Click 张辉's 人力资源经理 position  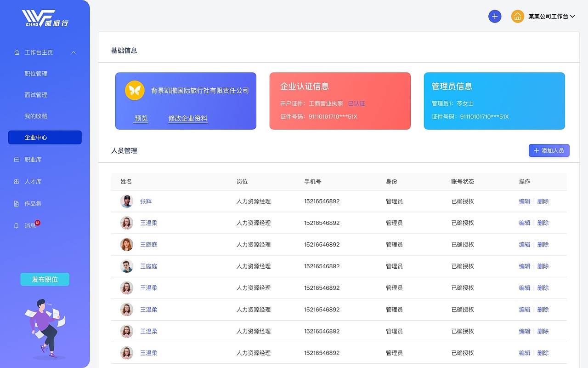pos(254,201)
